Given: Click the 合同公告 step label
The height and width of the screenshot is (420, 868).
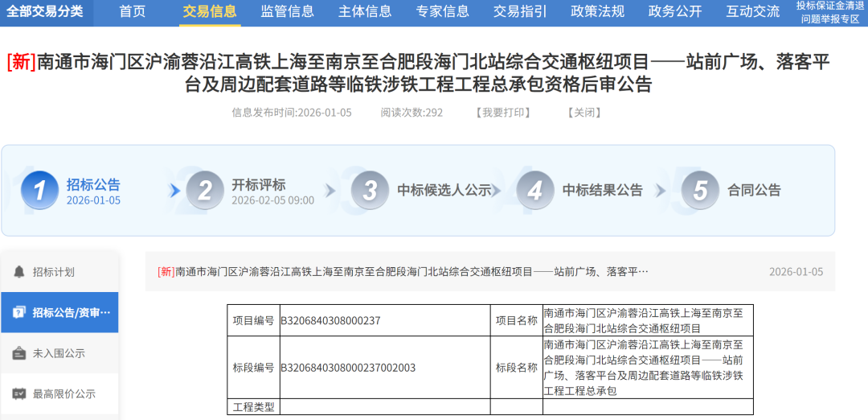Looking at the screenshot, I should 754,191.
